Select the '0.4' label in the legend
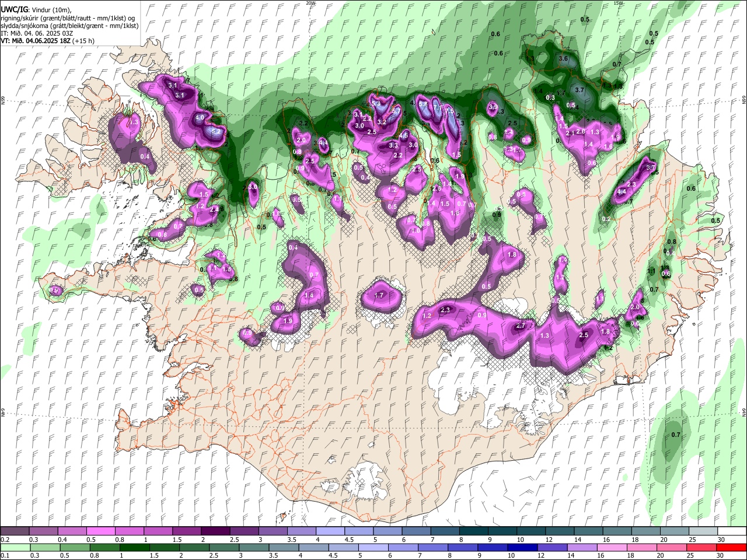Viewport: 747px width, 560px height. coord(63,540)
